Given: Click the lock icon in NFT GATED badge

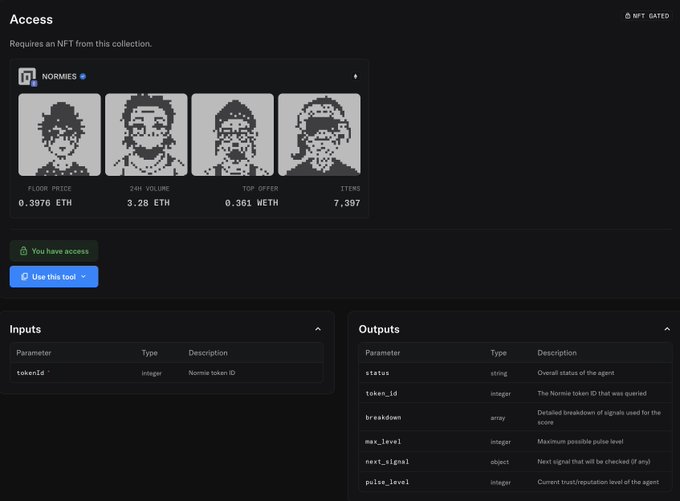Looking at the screenshot, I should 627,16.
